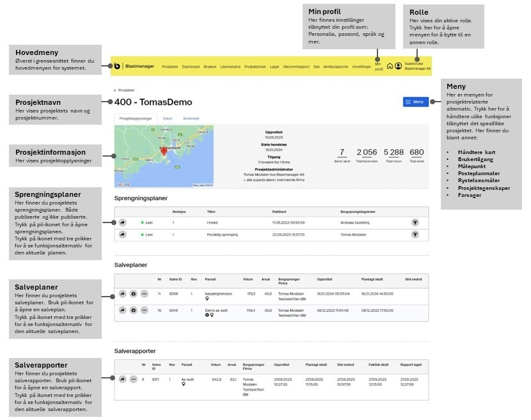The image size is (531, 420).
Task: Switch to the Volum tab
Action: point(167,118)
